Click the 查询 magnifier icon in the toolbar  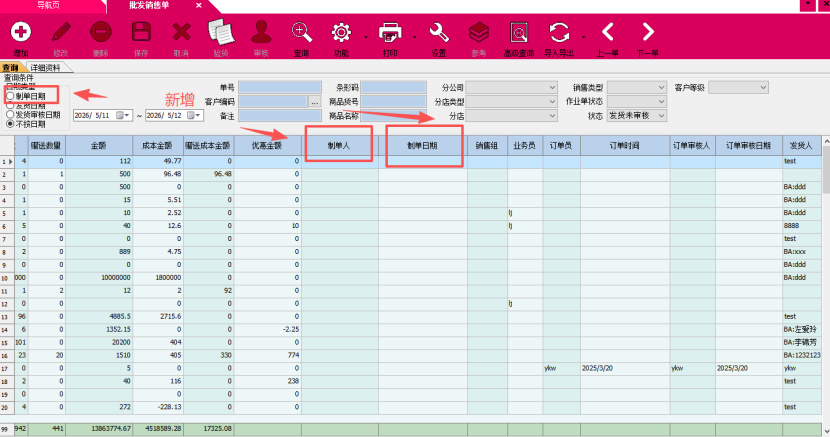(302, 32)
